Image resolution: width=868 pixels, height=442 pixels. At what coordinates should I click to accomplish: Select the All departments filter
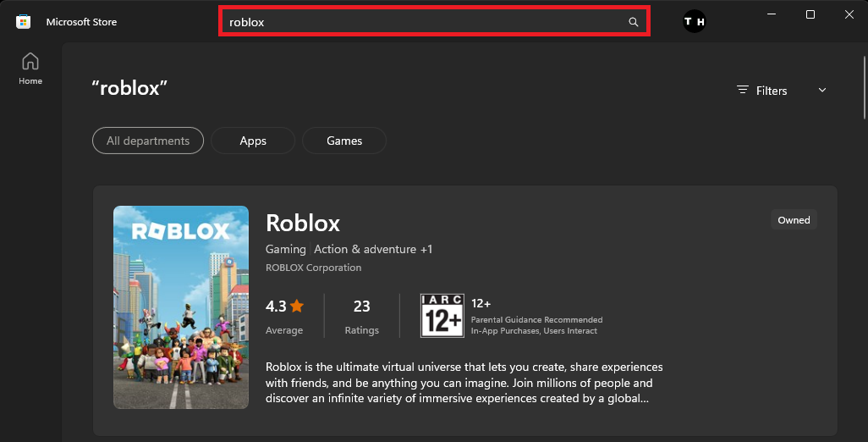pos(148,141)
